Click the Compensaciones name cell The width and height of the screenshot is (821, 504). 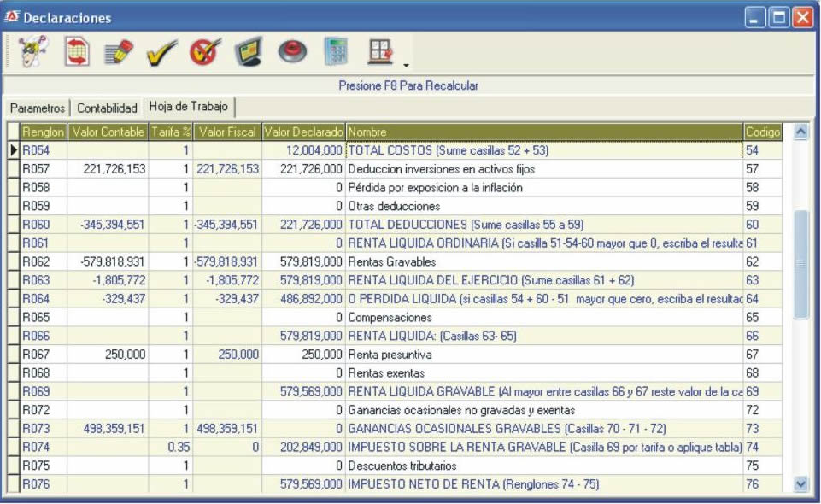(x=544, y=317)
